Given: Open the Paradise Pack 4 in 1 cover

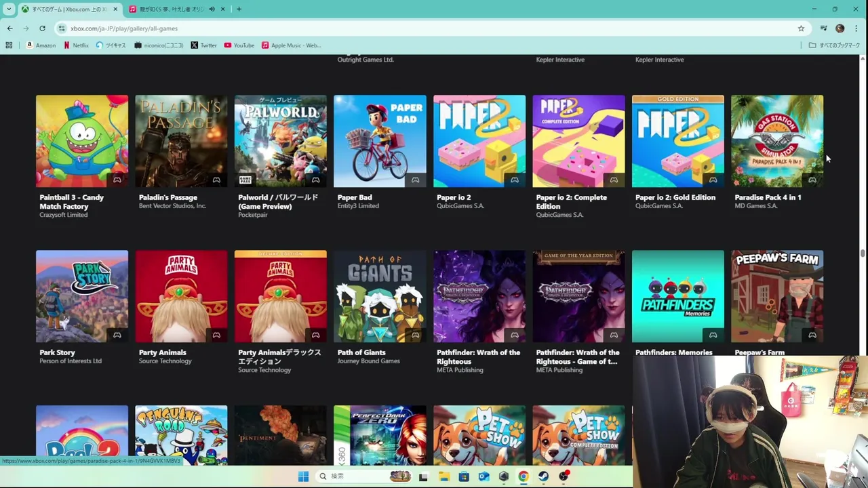Looking at the screenshot, I should [x=777, y=141].
